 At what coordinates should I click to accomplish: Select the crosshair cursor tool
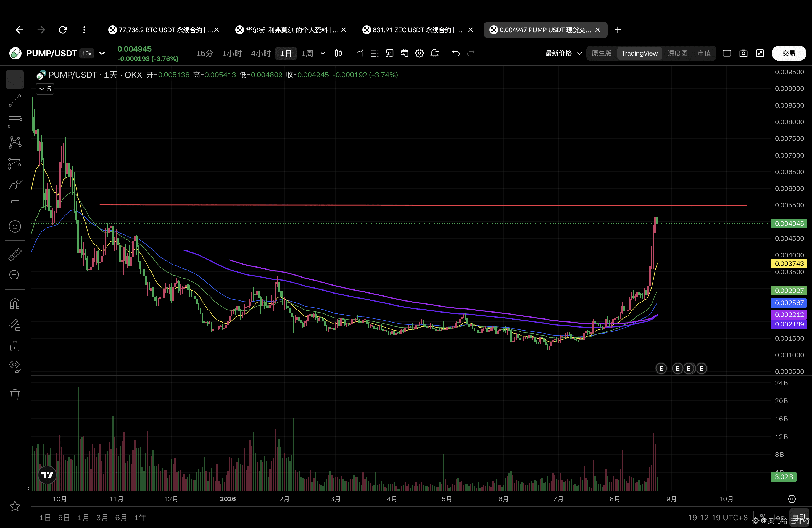click(x=15, y=80)
